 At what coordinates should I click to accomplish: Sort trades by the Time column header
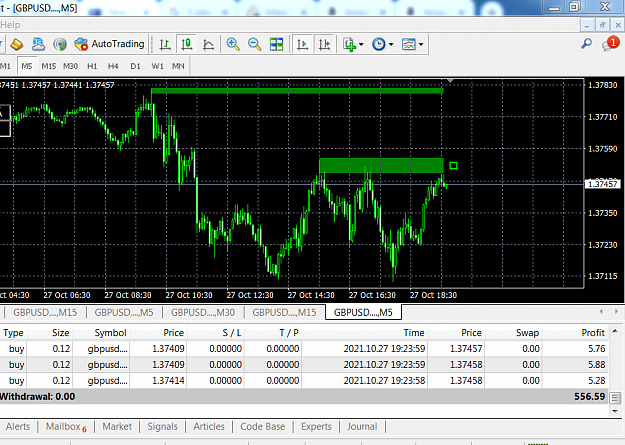[x=364, y=333]
